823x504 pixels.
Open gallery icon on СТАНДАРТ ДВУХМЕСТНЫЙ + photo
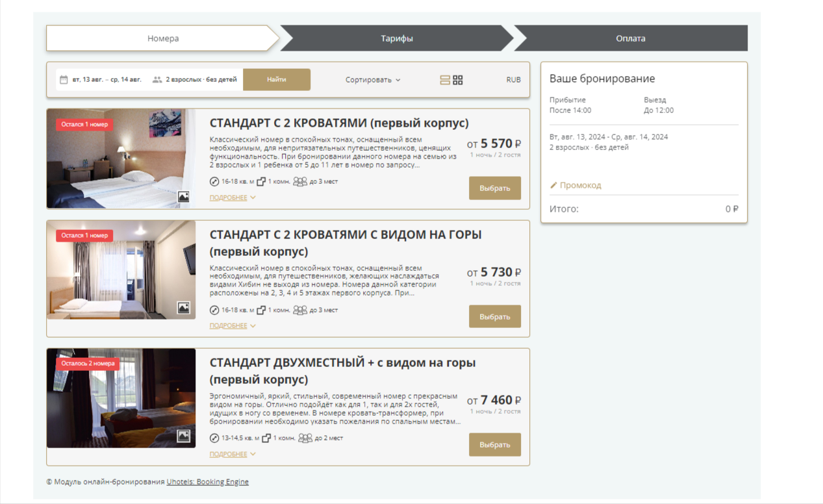184,436
